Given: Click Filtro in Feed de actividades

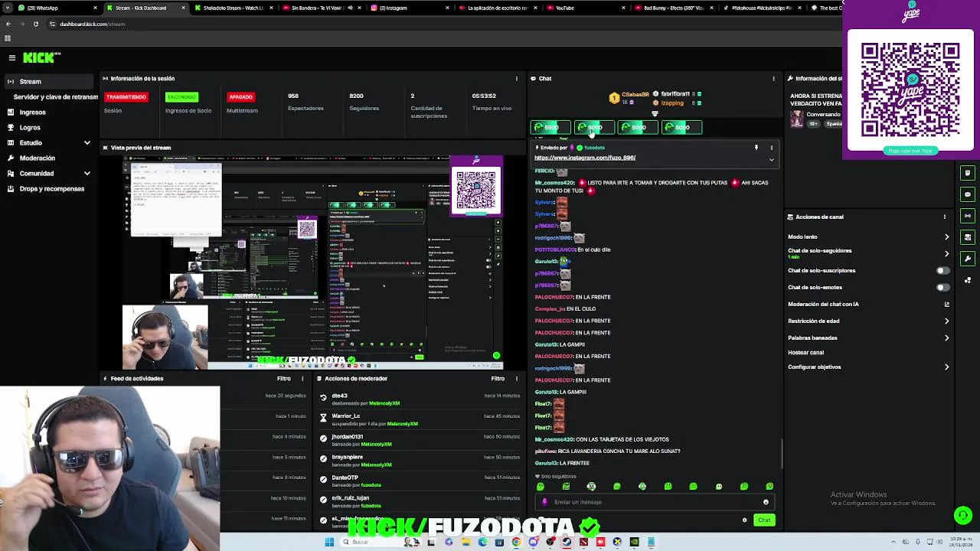Looking at the screenshot, I should tap(284, 378).
